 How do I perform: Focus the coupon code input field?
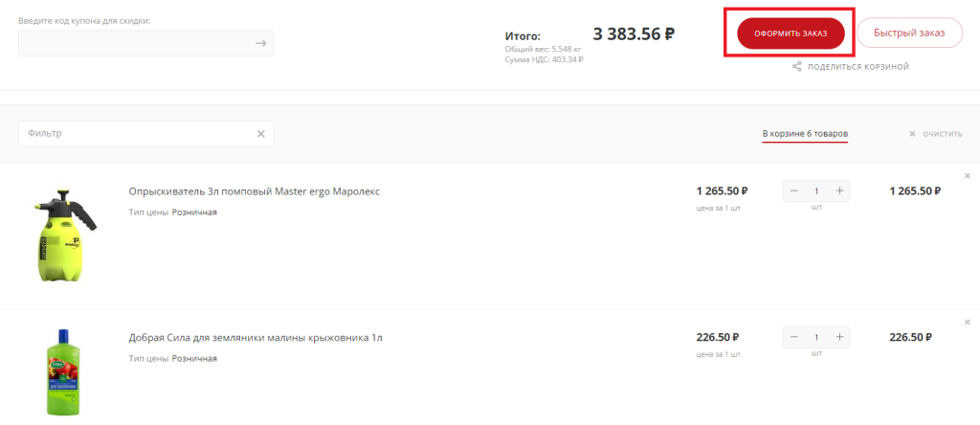point(134,43)
